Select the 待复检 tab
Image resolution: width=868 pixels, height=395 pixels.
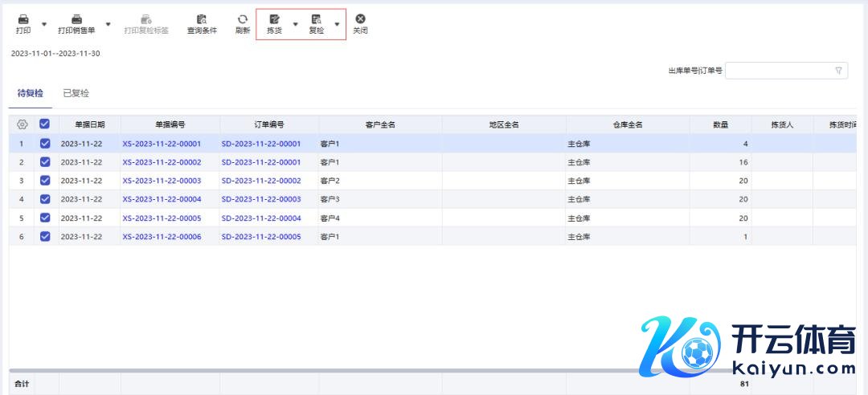(x=31, y=93)
